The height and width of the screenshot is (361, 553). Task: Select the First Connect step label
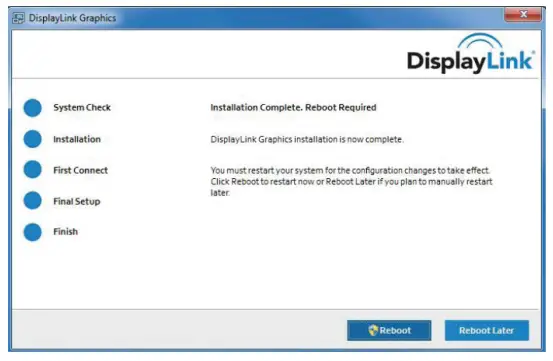click(80, 170)
